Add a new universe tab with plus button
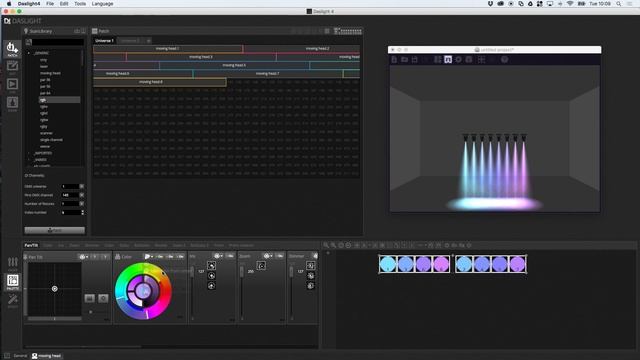This screenshot has height=360, width=640. (149, 41)
